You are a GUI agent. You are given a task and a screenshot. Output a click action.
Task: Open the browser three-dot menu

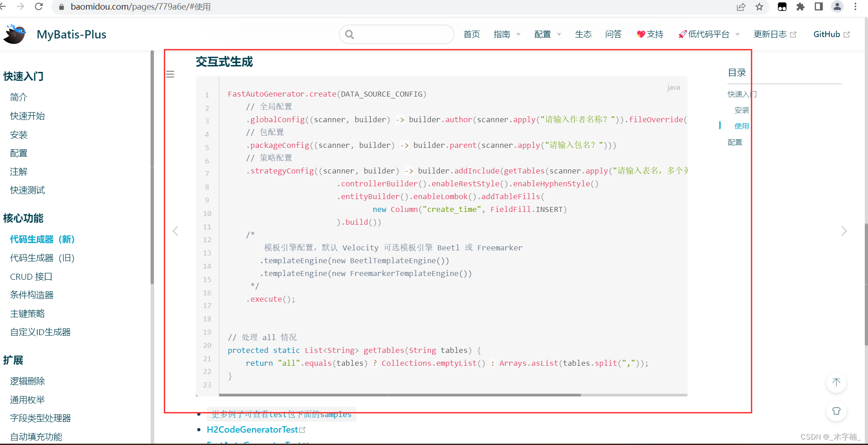click(x=855, y=6)
